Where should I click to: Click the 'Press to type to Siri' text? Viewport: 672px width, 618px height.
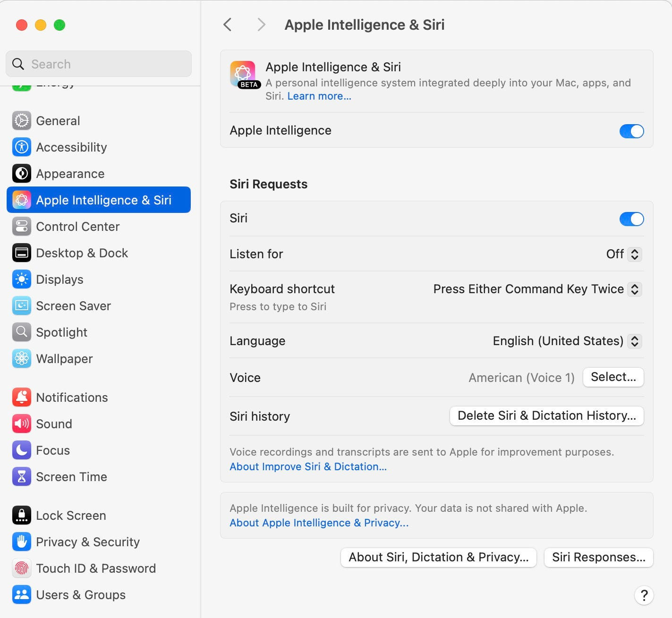(278, 307)
